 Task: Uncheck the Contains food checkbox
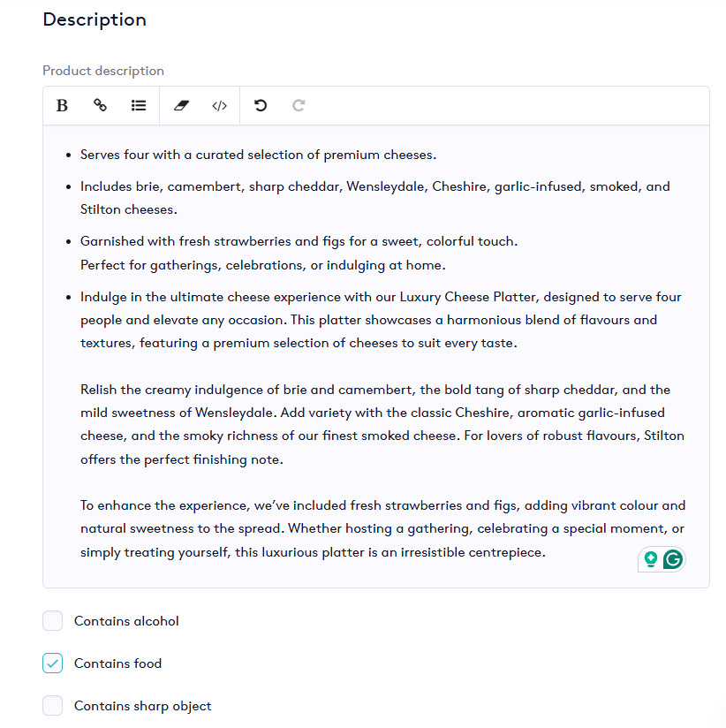pyautogui.click(x=53, y=664)
